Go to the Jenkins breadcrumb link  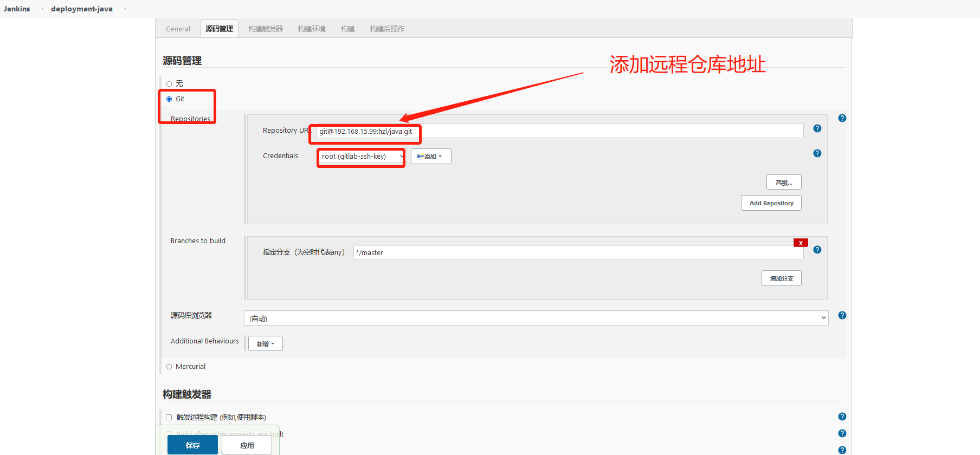(17, 9)
